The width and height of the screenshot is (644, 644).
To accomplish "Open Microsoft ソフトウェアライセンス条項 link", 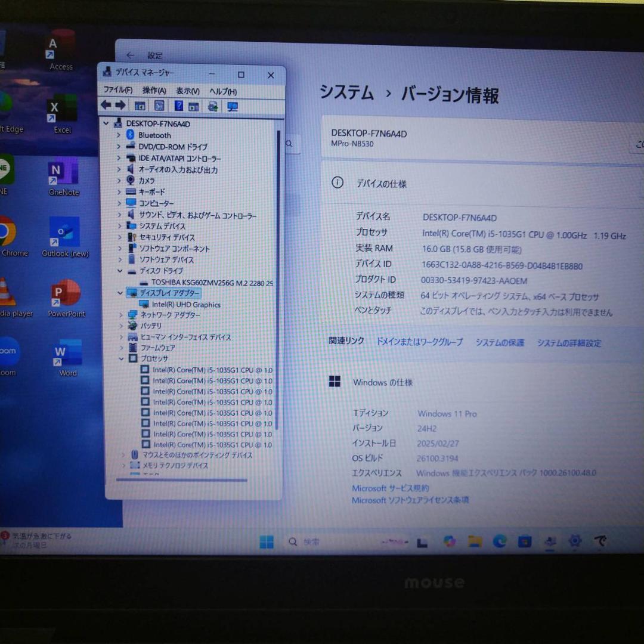I will (x=410, y=500).
